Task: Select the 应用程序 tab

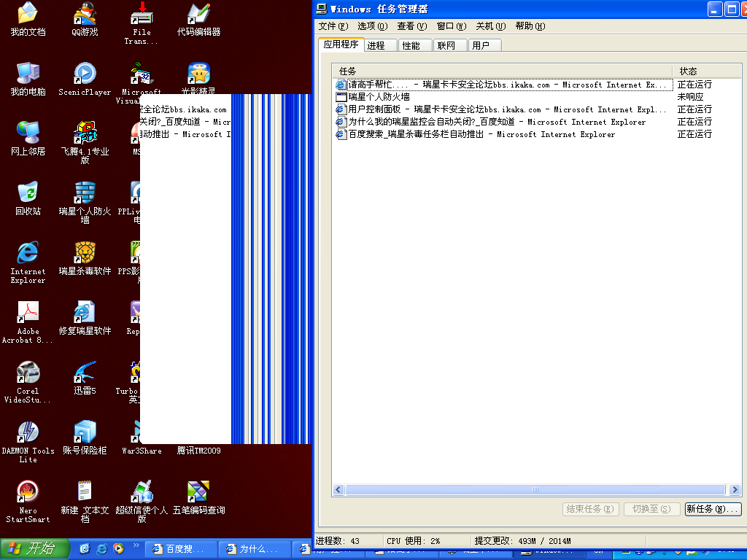Action: click(x=341, y=44)
